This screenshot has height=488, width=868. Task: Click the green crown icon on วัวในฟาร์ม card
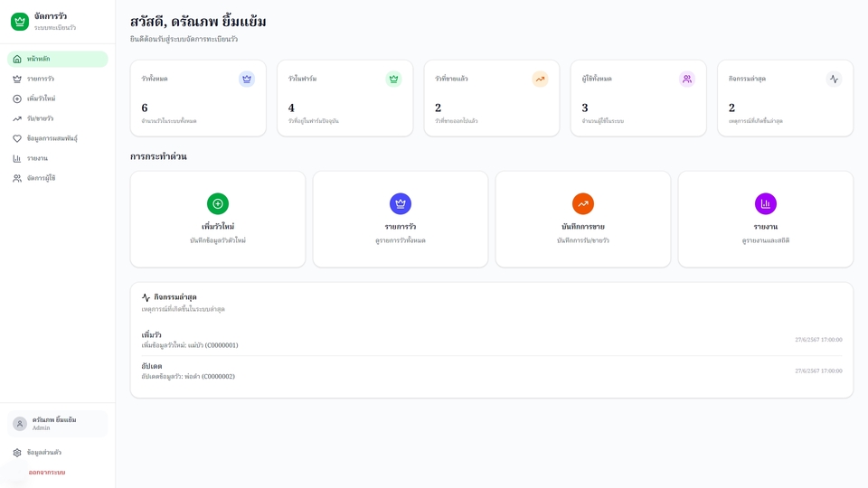[393, 79]
